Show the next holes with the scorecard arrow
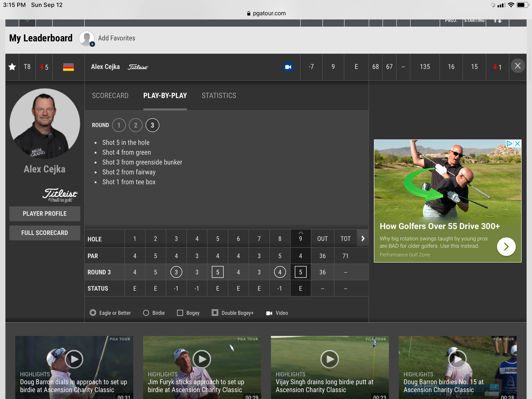Viewport: 532px width, 399px height. coord(363,238)
